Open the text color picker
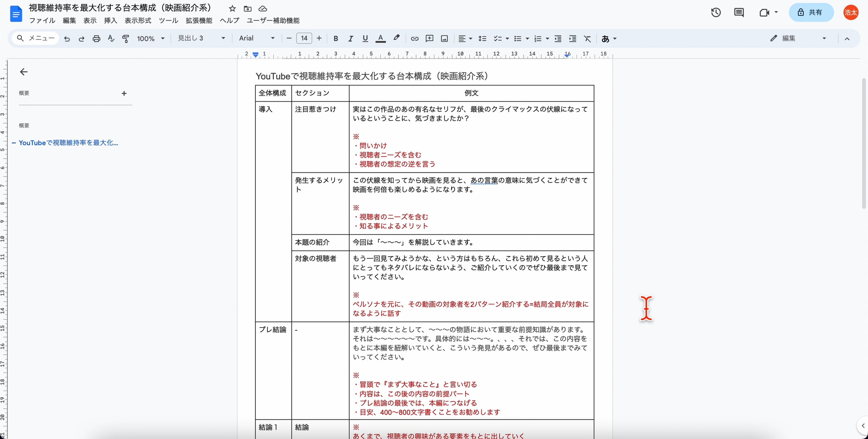 click(x=380, y=39)
